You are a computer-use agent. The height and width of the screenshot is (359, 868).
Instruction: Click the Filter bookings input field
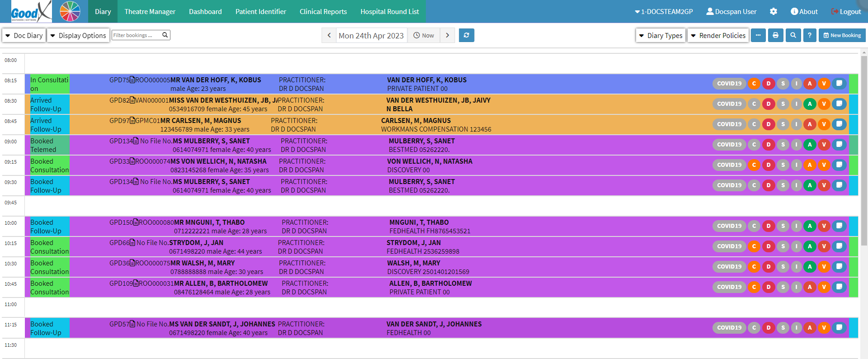click(137, 35)
